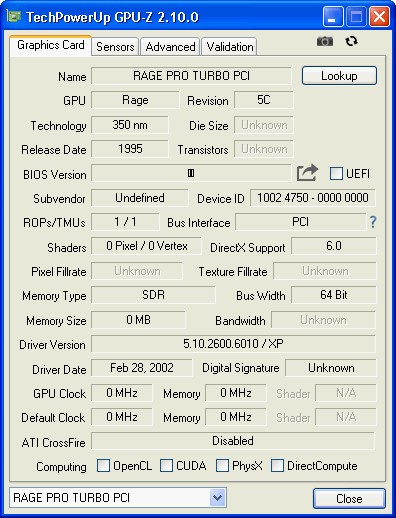Click the Technology field 350 nm
This screenshot has height=518, width=396.
click(130, 125)
